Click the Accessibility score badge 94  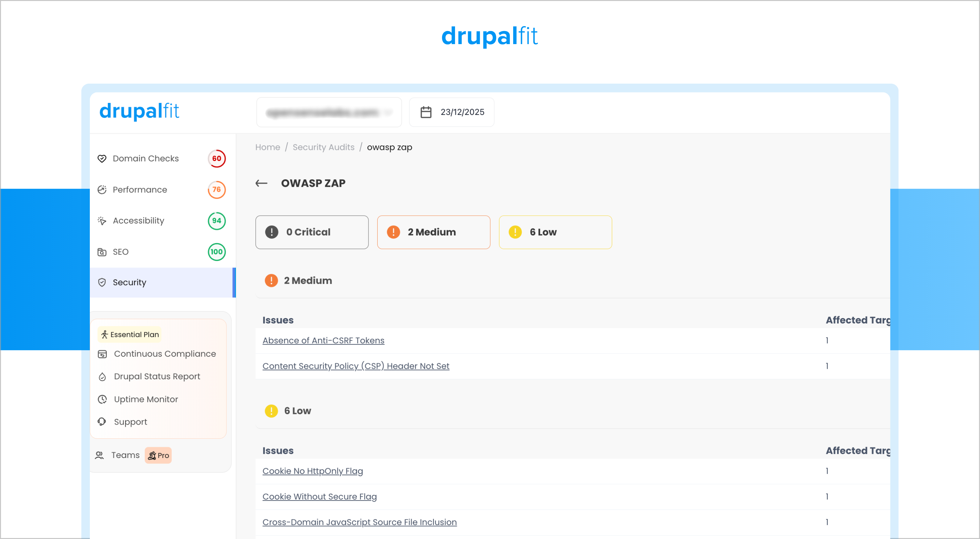(x=217, y=221)
